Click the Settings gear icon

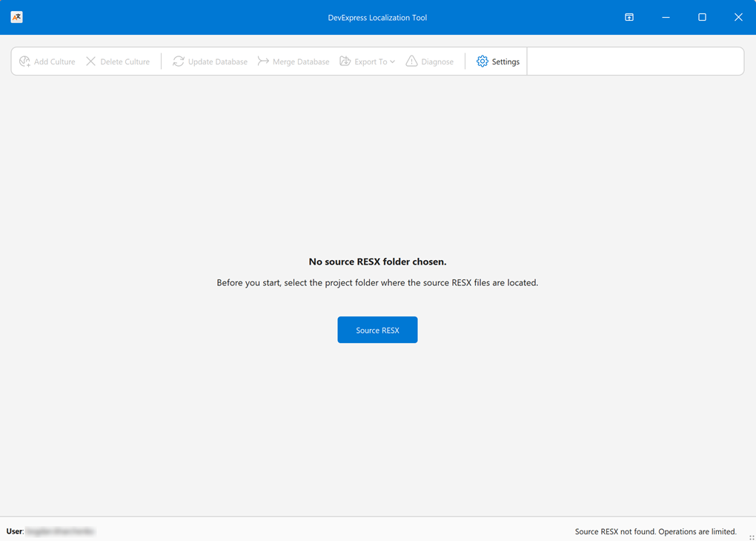coord(482,62)
